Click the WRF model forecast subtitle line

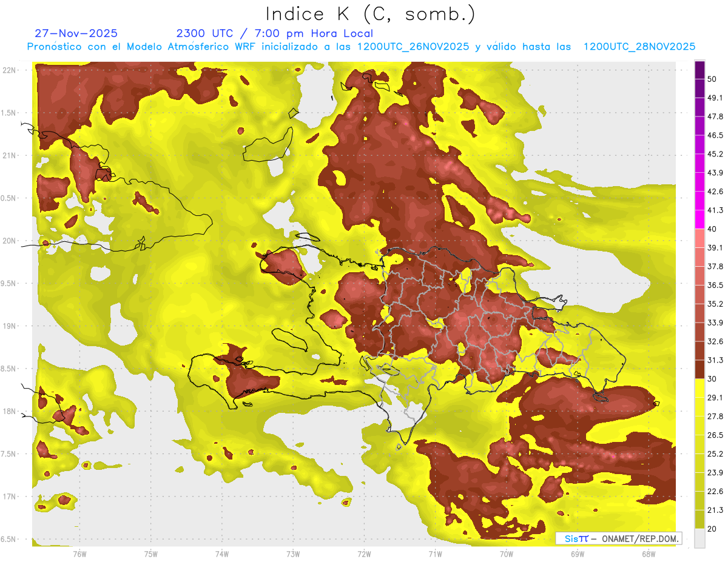point(361,47)
